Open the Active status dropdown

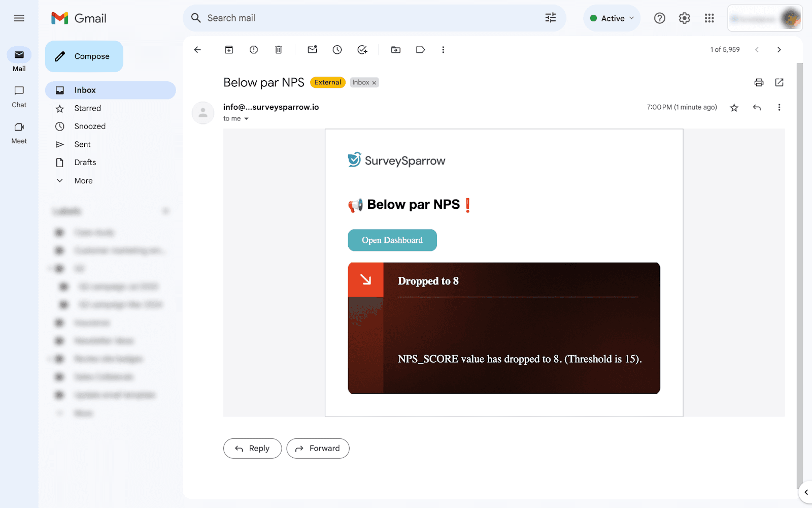[612, 18]
